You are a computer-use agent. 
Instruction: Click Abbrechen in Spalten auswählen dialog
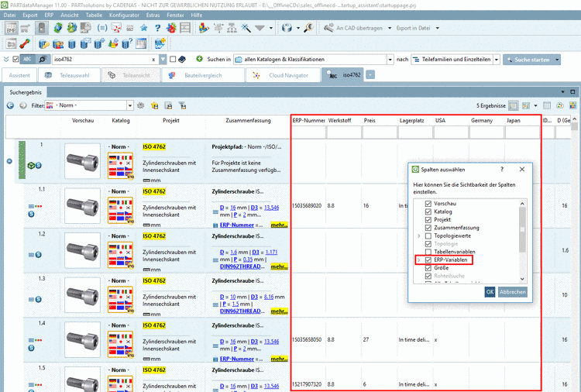click(513, 292)
